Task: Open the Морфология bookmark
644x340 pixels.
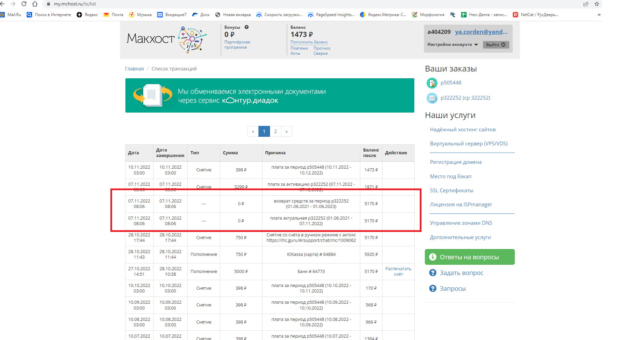Action: pos(428,15)
